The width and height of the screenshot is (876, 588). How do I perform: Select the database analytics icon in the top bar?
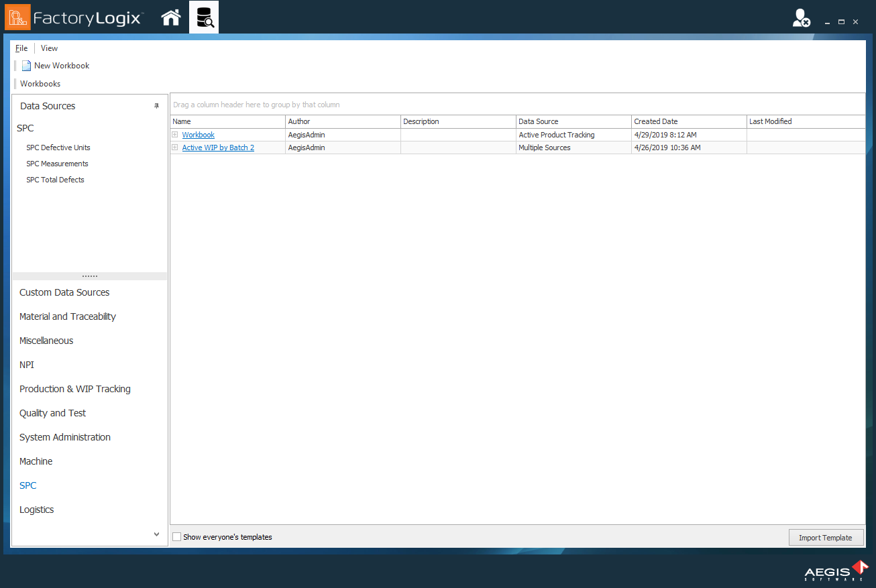click(203, 17)
